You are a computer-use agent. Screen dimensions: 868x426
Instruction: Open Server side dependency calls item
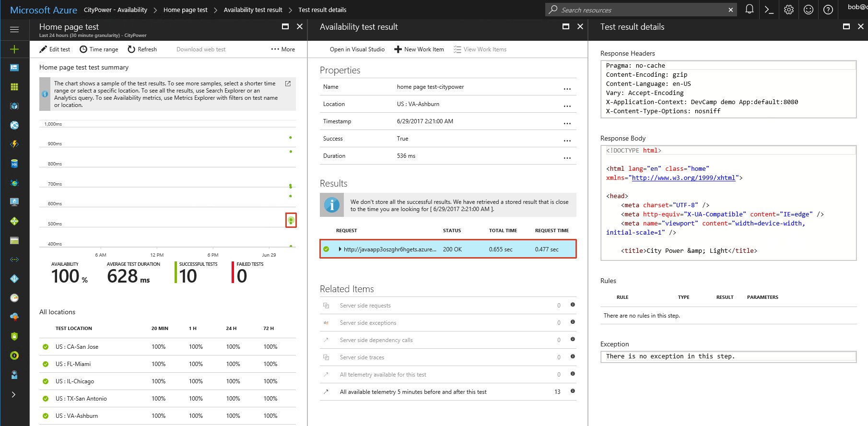pyautogui.click(x=448, y=340)
